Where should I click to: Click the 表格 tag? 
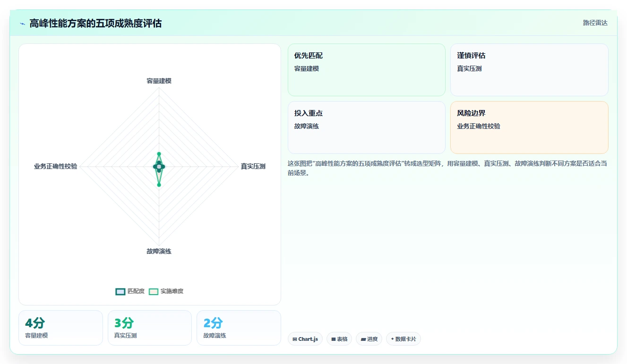339,339
